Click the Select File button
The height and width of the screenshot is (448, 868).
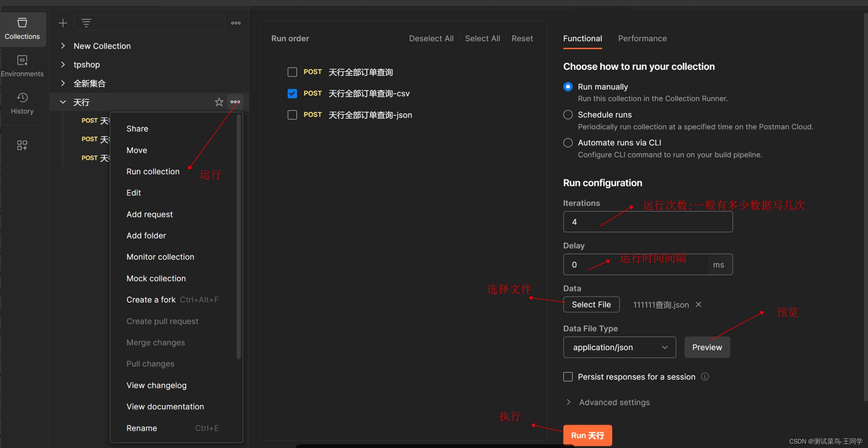click(591, 305)
